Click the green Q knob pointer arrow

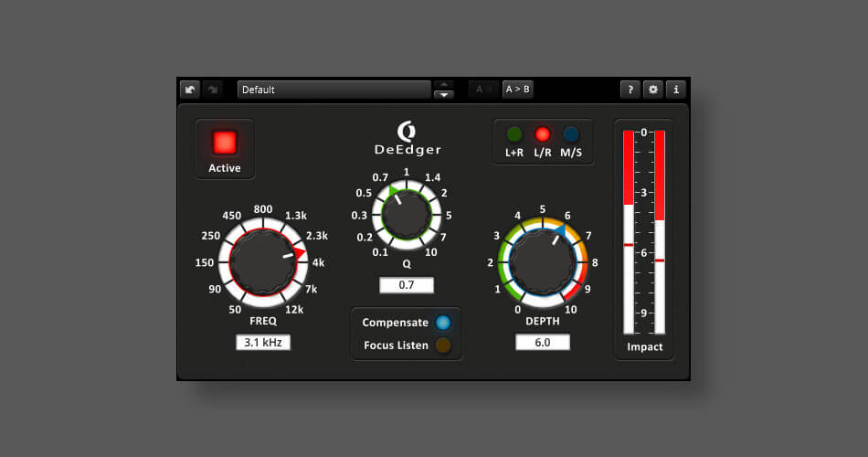pyautogui.click(x=393, y=192)
